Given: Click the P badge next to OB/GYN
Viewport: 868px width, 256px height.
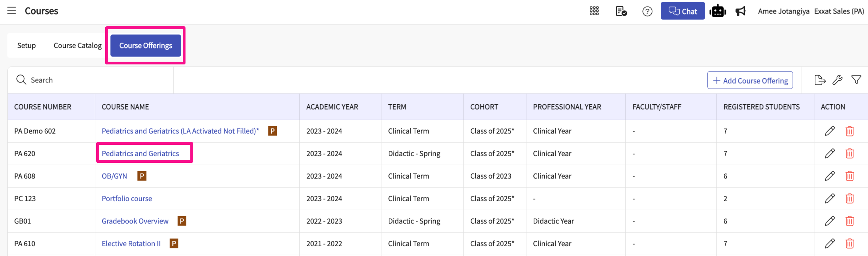Looking at the screenshot, I should pos(142,176).
